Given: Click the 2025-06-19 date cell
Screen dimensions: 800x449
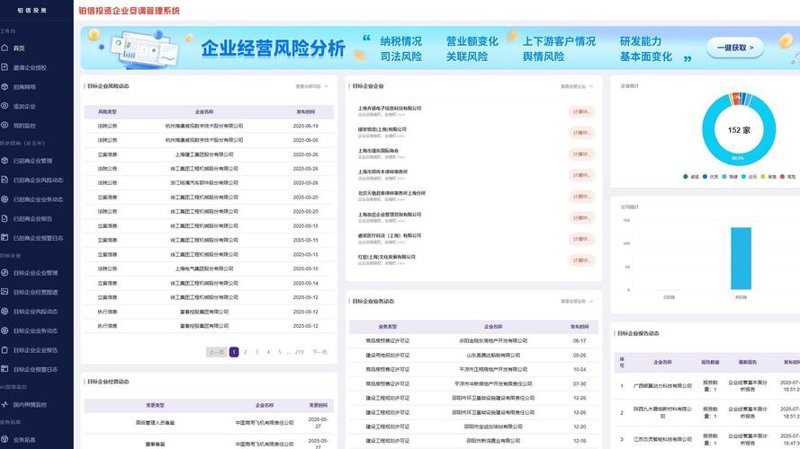Looking at the screenshot, I should pyautogui.click(x=306, y=126).
